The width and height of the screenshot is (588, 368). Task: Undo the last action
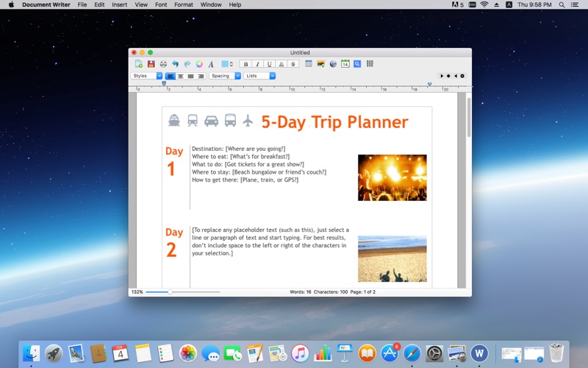[175, 64]
